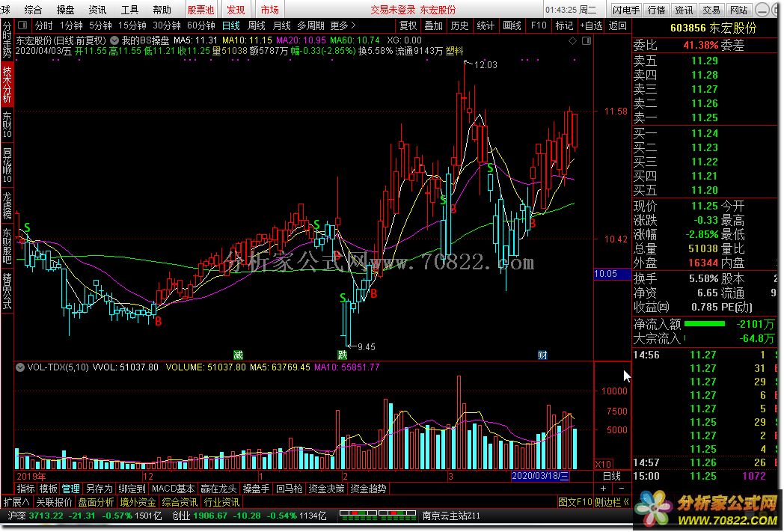Open the 帮助 menu
The width and height of the screenshot is (784, 532).
(x=162, y=10)
